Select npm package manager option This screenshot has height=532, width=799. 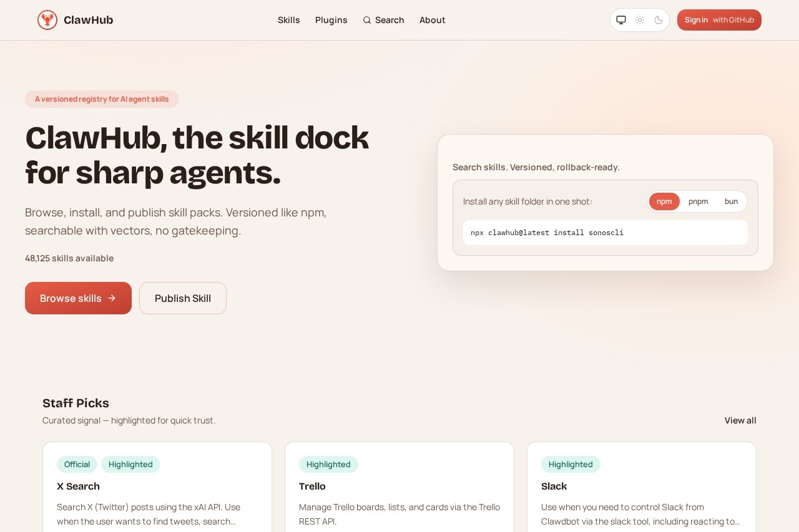click(x=664, y=201)
